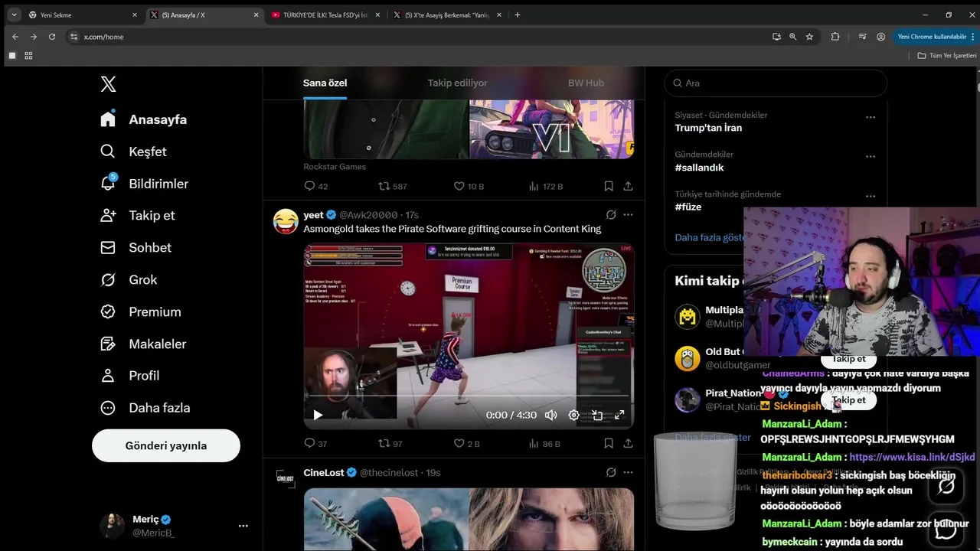
Task: Seek on the video progress bar
Action: (469, 396)
